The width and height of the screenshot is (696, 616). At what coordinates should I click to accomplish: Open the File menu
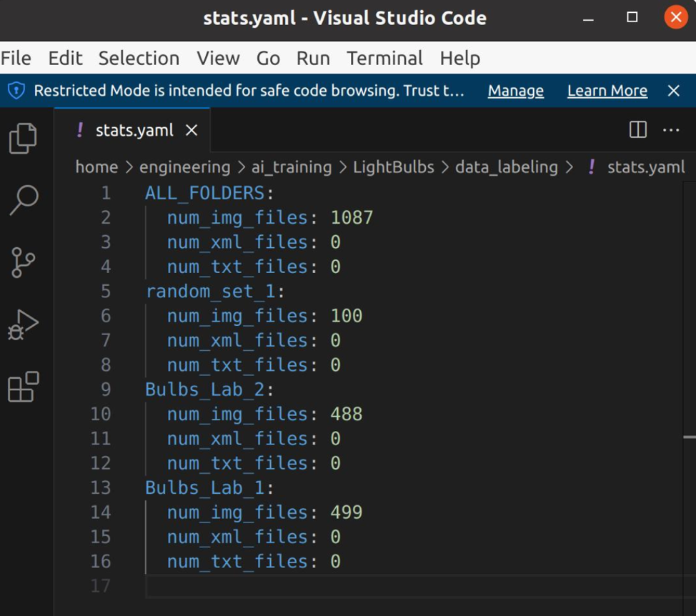[16, 59]
